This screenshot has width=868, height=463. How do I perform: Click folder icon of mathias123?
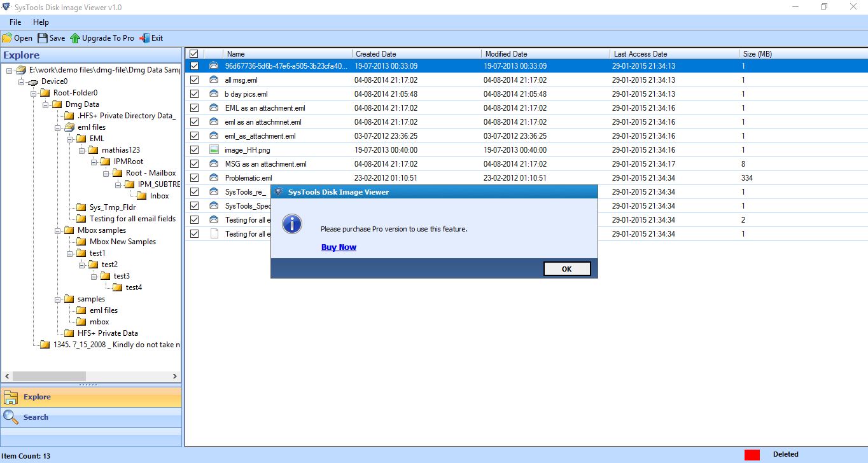click(x=94, y=150)
